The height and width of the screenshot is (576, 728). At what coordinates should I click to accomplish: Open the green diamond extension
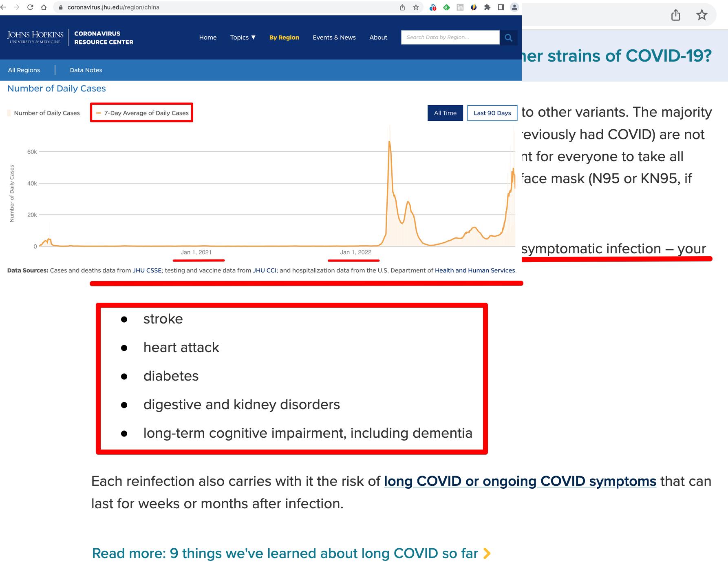(446, 7)
